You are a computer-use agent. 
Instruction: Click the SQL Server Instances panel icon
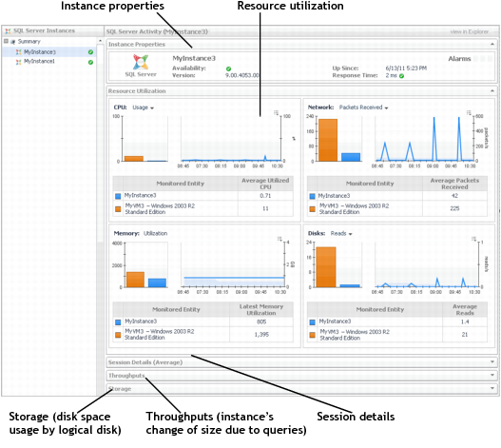pyautogui.click(x=8, y=31)
